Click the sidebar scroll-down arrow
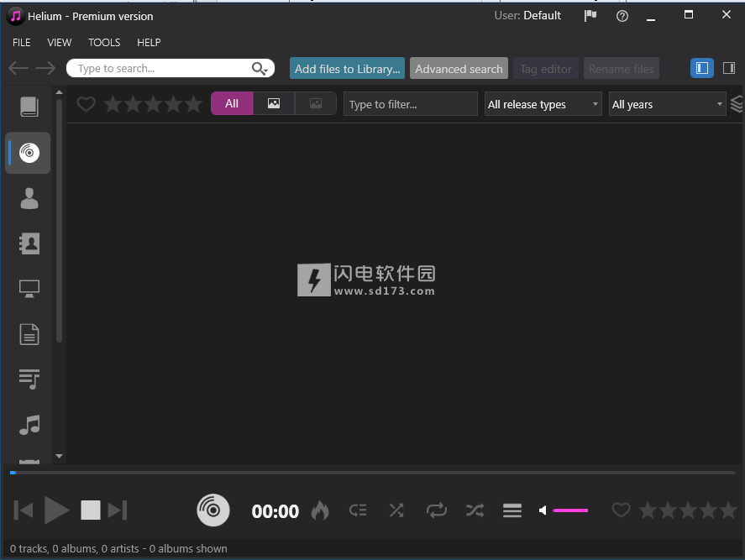Screen dimensions: 745x560 (x=59, y=456)
